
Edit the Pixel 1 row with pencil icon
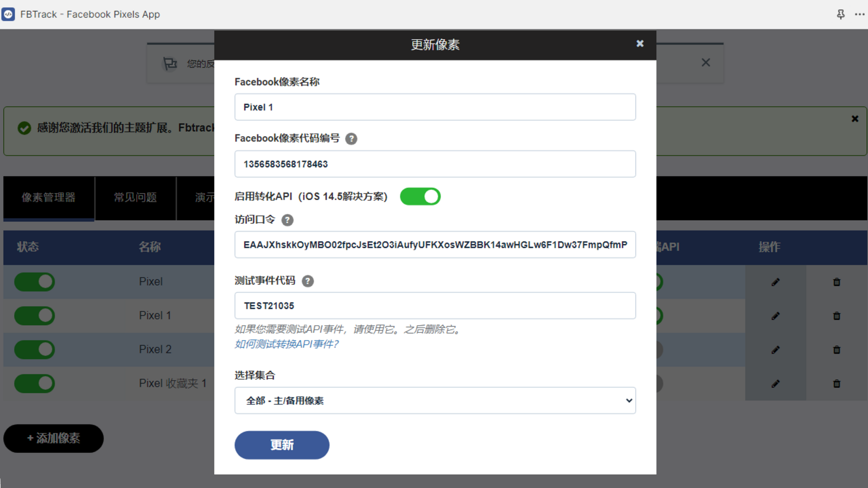click(776, 316)
